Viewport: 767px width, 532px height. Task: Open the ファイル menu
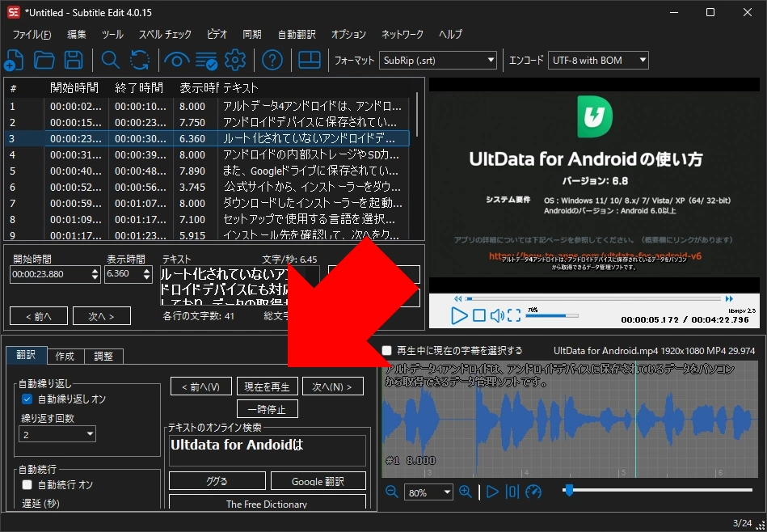(32, 34)
